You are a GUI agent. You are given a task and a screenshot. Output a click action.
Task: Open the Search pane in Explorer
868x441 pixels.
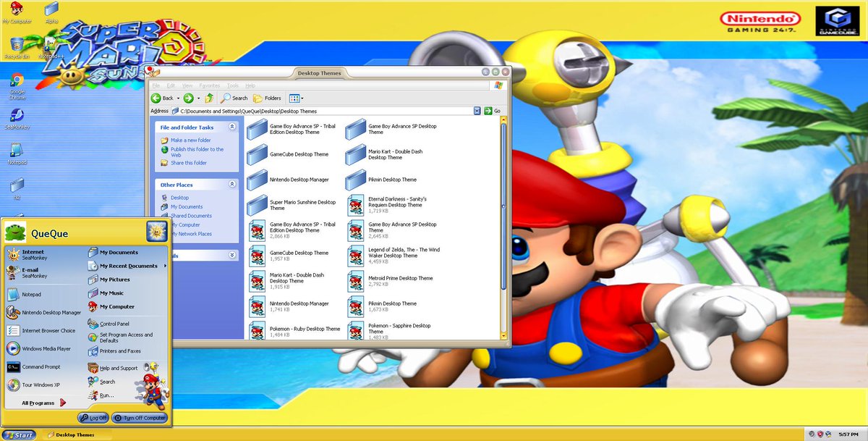click(234, 98)
